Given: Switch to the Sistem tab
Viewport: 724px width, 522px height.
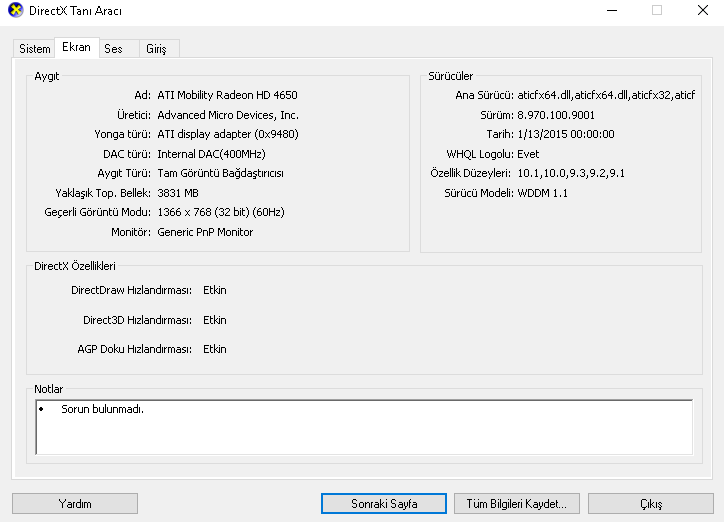Looking at the screenshot, I should tap(34, 49).
